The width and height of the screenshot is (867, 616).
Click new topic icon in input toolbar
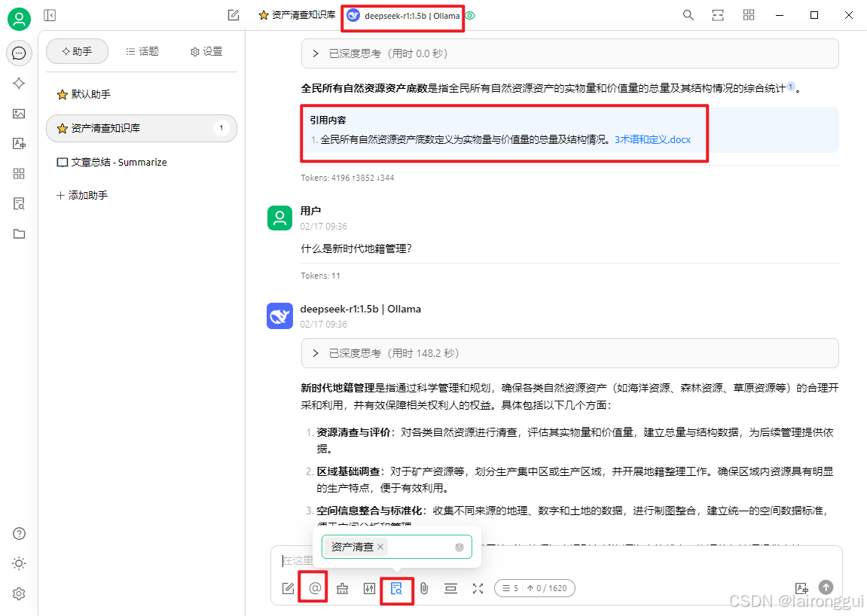[288, 588]
